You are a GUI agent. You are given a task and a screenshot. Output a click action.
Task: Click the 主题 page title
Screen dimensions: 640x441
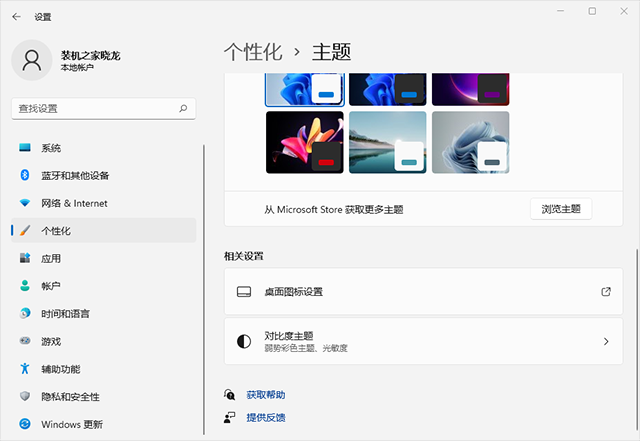tap(331, 52)
